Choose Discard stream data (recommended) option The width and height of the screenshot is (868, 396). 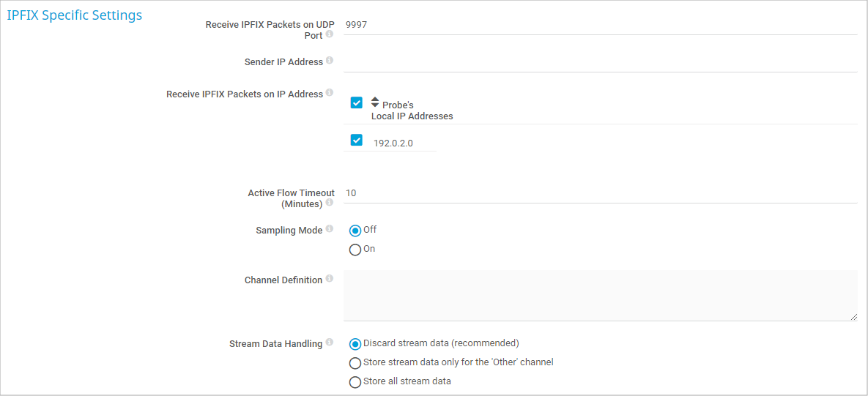(x=355, y=344)
